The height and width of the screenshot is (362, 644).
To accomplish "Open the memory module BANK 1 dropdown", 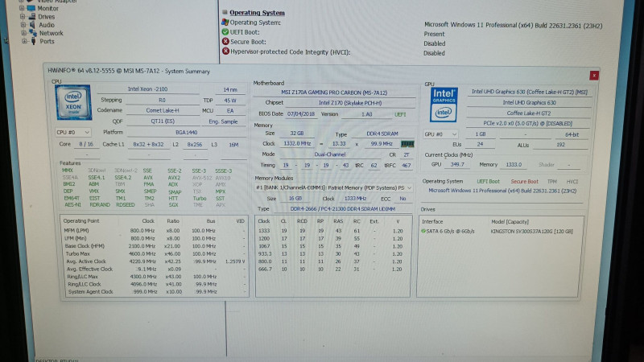I will coord(333,187).
